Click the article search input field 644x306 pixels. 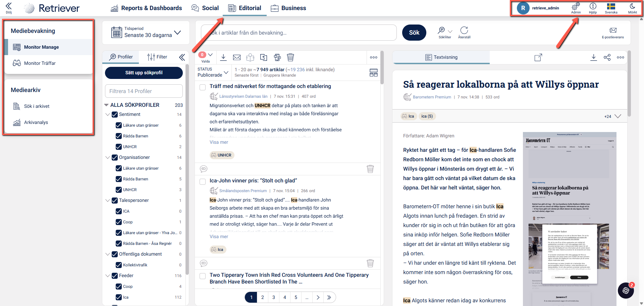click(299, 33)
